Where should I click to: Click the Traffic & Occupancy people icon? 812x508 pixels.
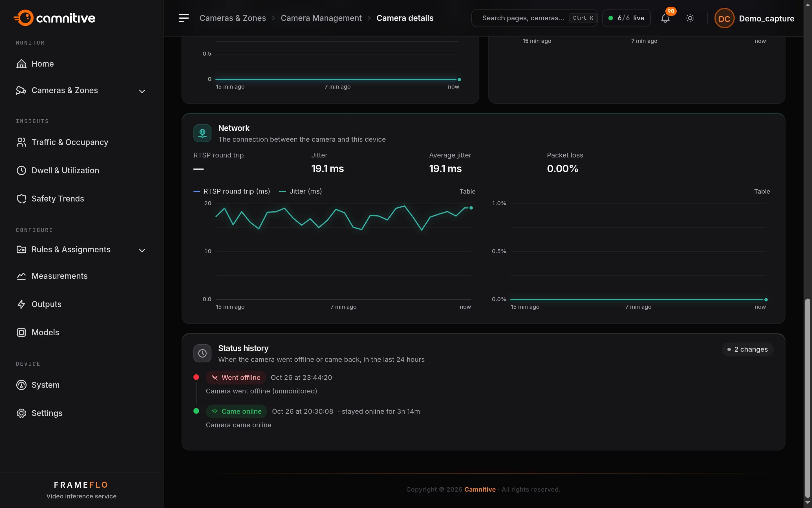coord(21,142)
